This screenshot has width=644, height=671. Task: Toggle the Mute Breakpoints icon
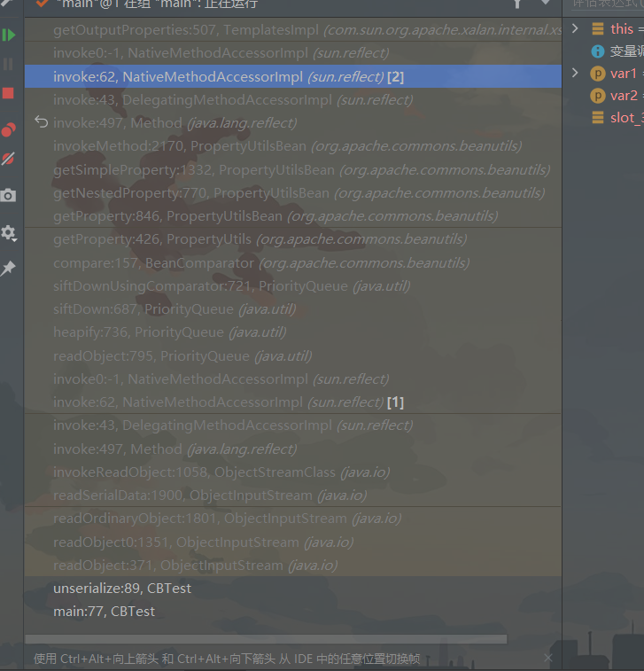coord(9,160)
